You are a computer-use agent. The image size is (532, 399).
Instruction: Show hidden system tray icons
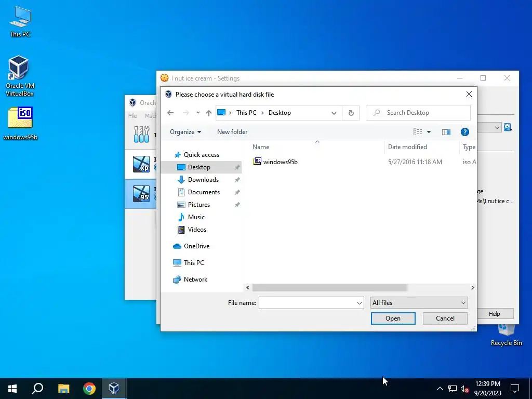[x=440, y=389]
